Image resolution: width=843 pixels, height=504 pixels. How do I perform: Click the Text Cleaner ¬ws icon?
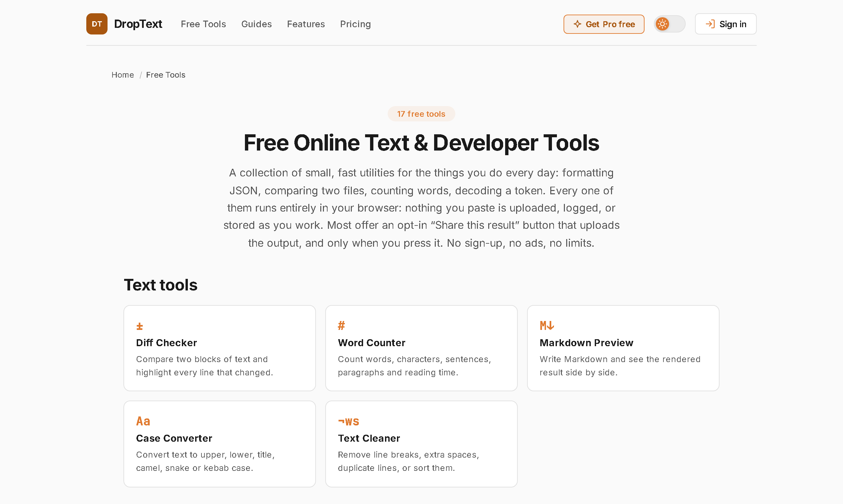348,421
